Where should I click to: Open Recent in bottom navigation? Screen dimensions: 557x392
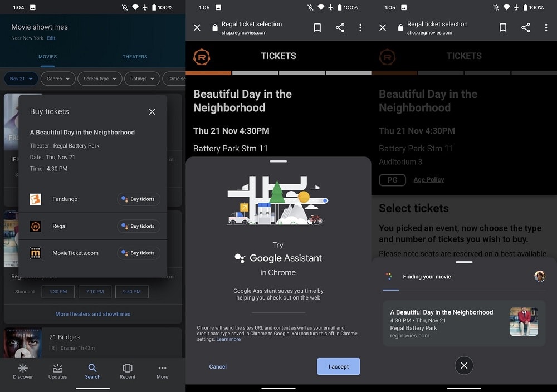[128, 371]
